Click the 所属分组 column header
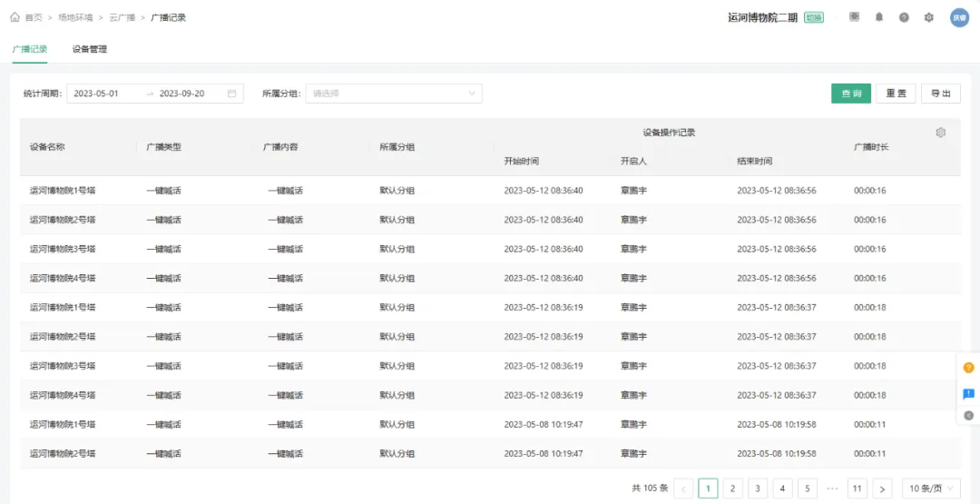This screenshot has height=504, width=980. point(397,147)
